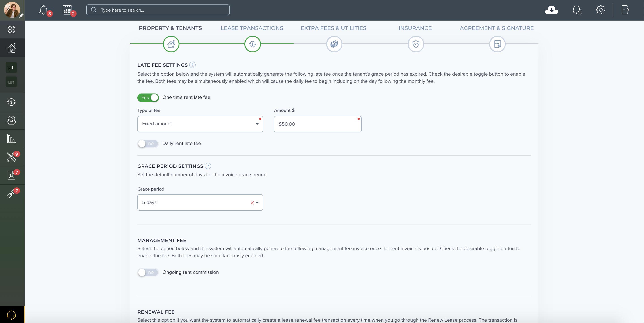
Task: Enable the Ongoing rent commission toggle
Action: point(148,272)
